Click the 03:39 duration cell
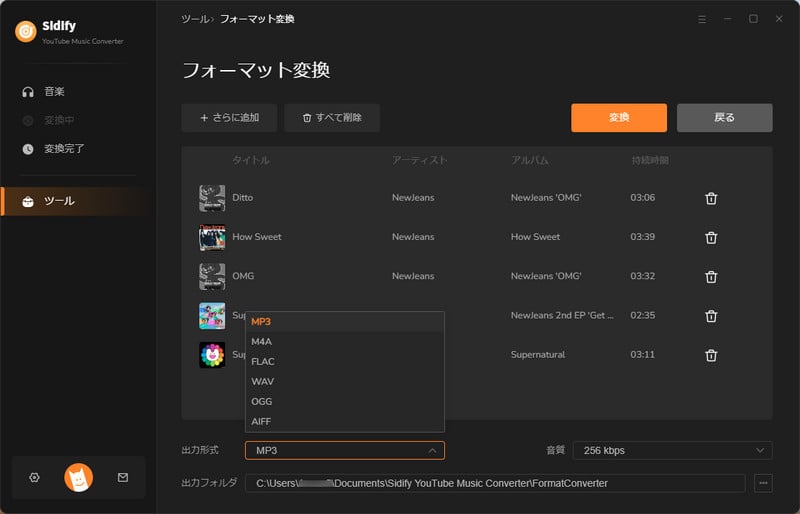Image resolution: width=800 pixels, height=514 pixels. coord(642,237)
